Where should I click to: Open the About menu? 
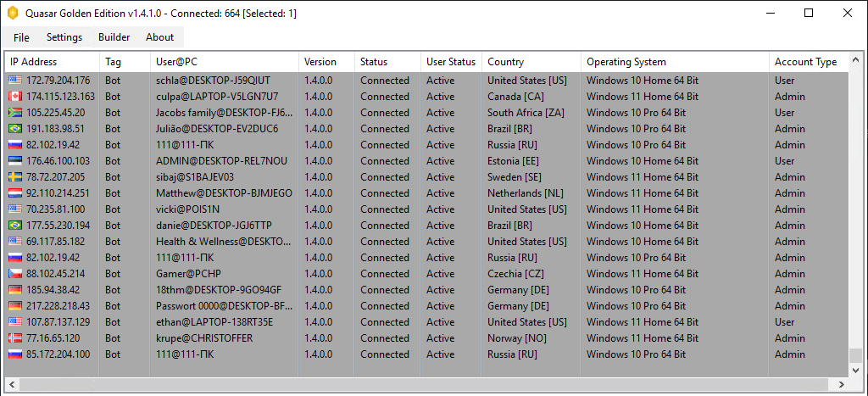coord(160,37)
